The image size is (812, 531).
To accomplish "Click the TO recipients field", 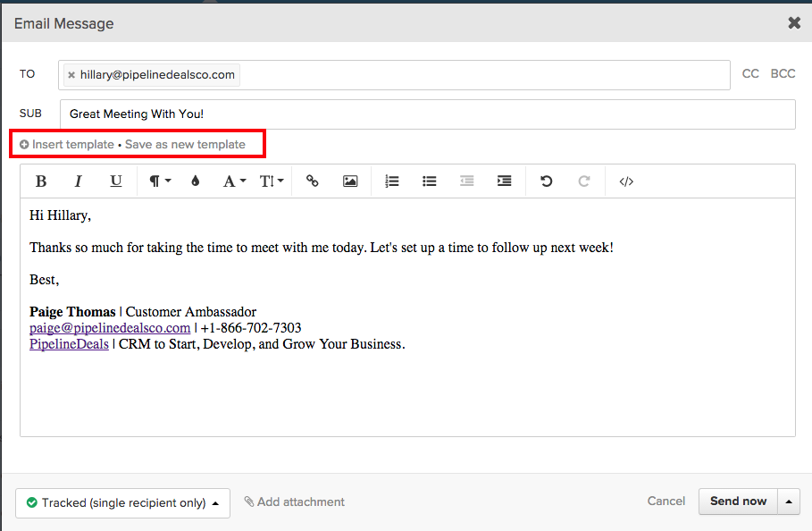I will pos(394,75).
